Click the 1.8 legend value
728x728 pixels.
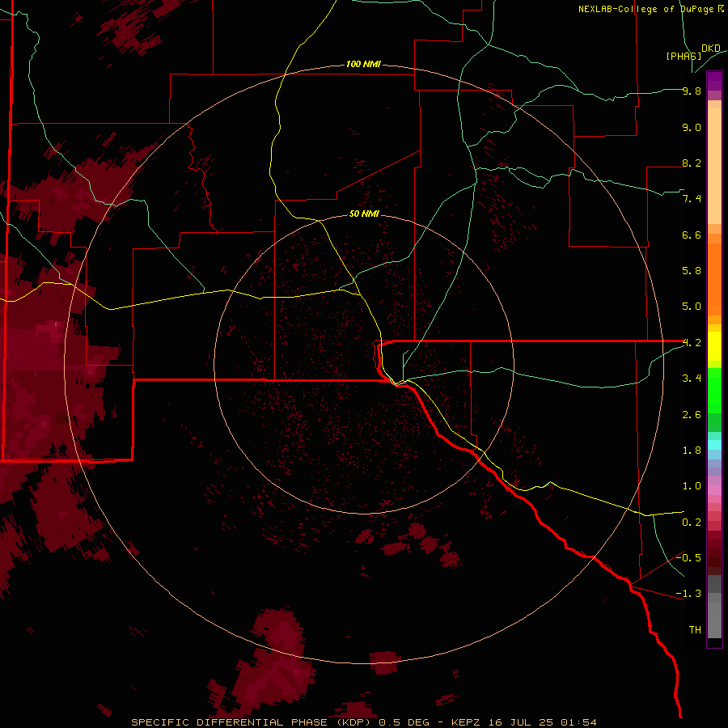692,451
